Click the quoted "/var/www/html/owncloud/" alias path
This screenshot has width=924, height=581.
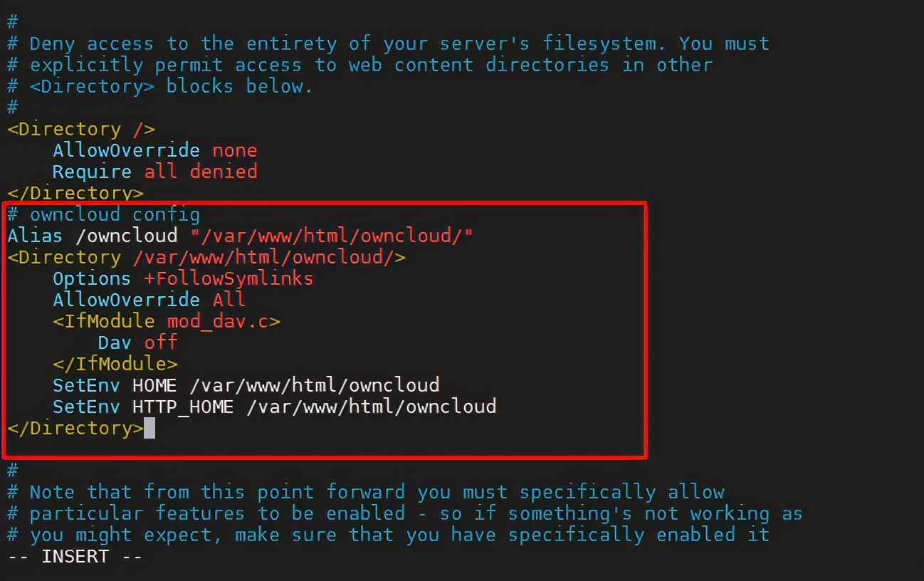(332, 236)
